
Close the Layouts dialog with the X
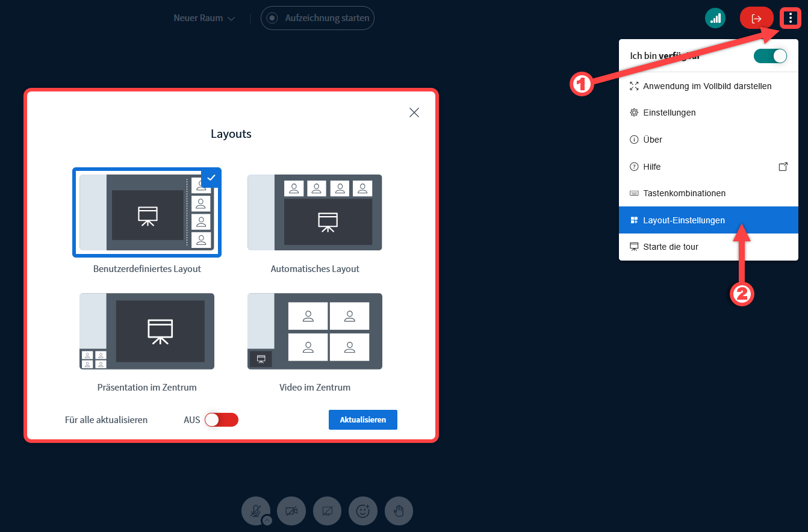pyautogui.click(x=414, y=113)
